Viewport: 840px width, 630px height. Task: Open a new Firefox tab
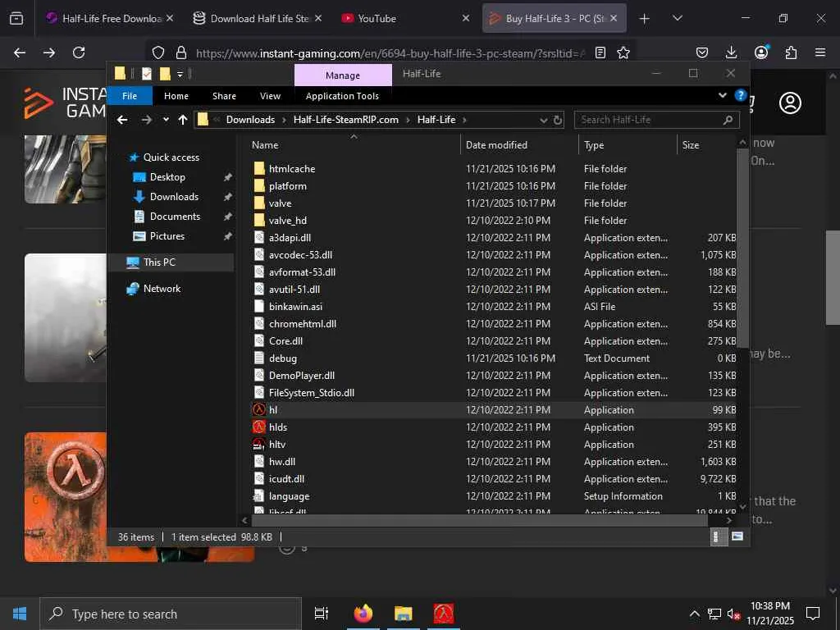pos(645,18)
